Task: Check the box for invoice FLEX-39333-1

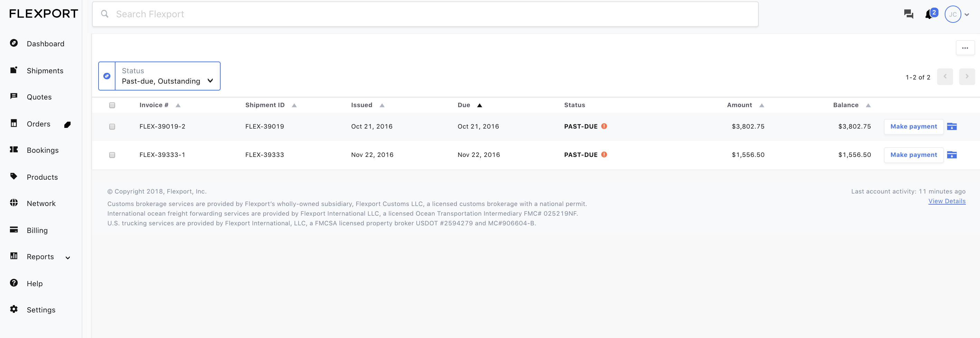Action: point(112,155)
